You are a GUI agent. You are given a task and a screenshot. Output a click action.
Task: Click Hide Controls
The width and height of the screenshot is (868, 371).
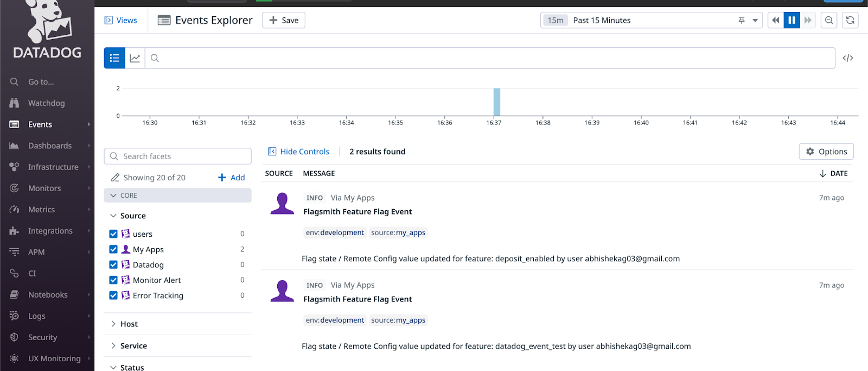298,152
